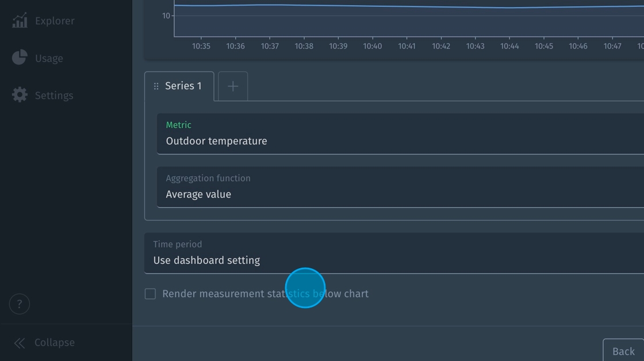Open help via question mark icon
Screen dimensions: 644x361
coord(20,304)
